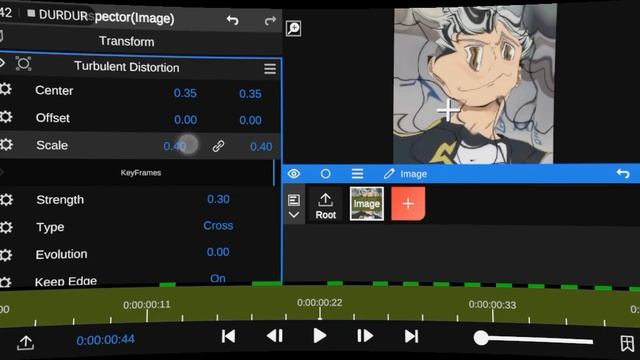Click the redo arrow in the Inspector header

[x=270, y=20]
